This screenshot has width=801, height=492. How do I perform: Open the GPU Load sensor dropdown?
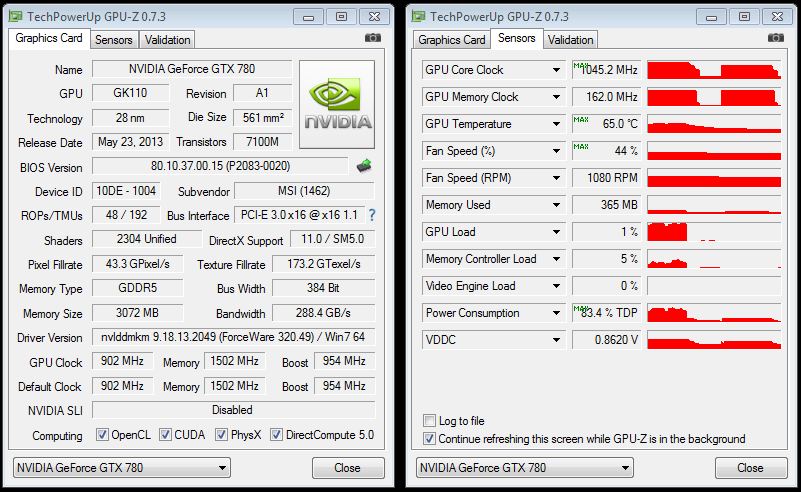pyautogui.click(x=556, y=232)
